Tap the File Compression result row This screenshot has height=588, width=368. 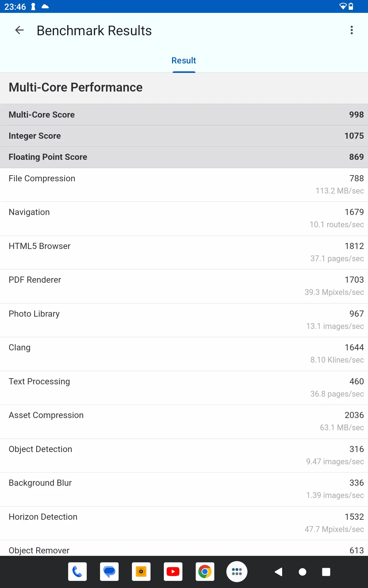(x=184, y=185)
